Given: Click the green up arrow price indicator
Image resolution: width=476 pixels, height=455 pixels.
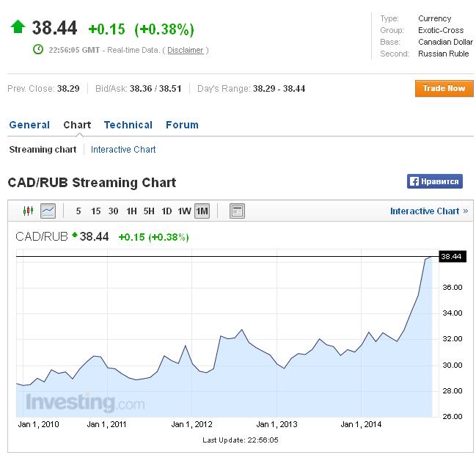Looking at the screenshot, I should point(18,28).
